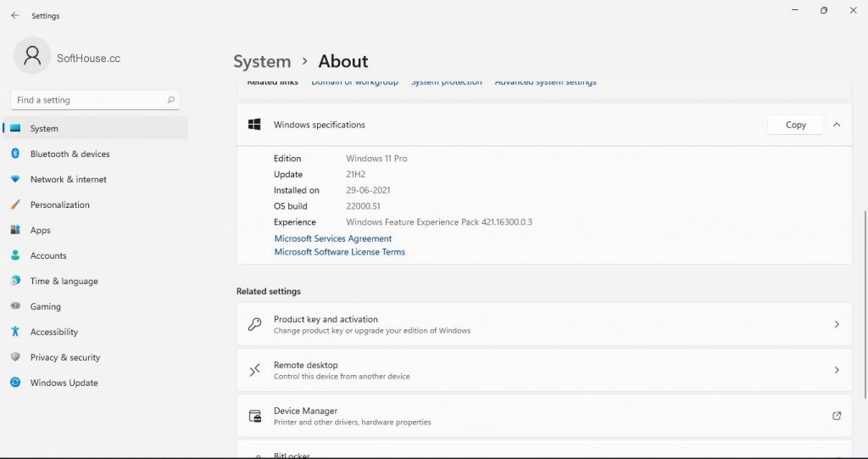Open System protection link
Viewport: 868px width, 459px height.
pos(446,82)
